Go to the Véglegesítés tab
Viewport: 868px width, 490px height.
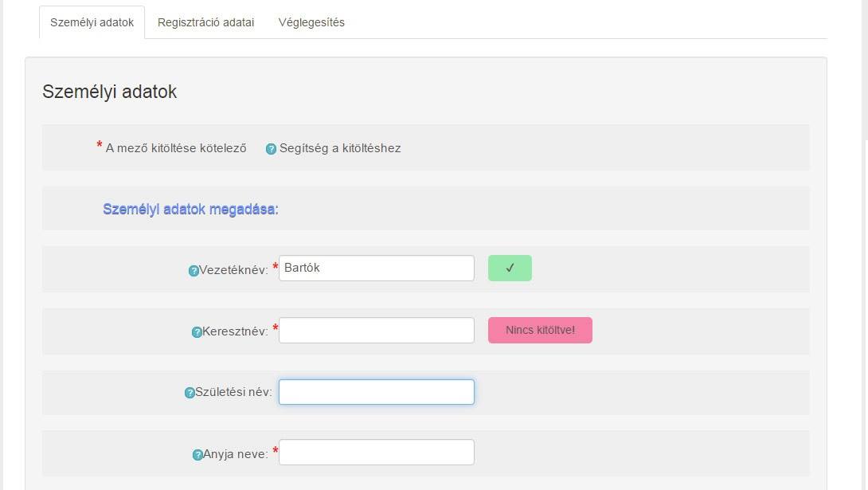pos(311,22)
